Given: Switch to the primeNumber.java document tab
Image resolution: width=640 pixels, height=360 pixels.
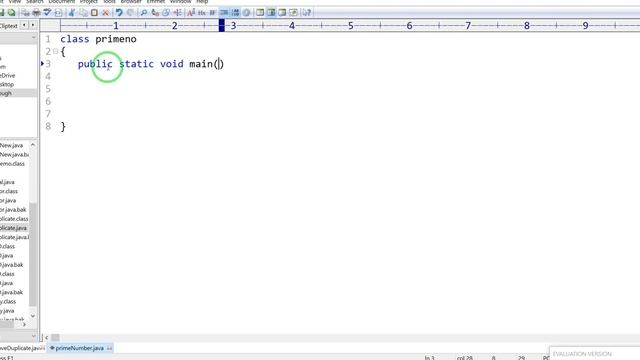Looking at the screenshot, I should click(80, 348).
